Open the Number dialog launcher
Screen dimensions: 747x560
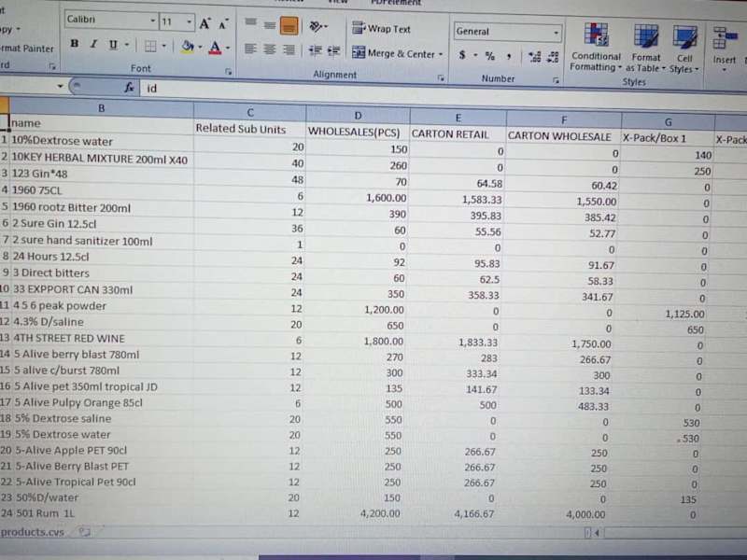pos(556,81)
